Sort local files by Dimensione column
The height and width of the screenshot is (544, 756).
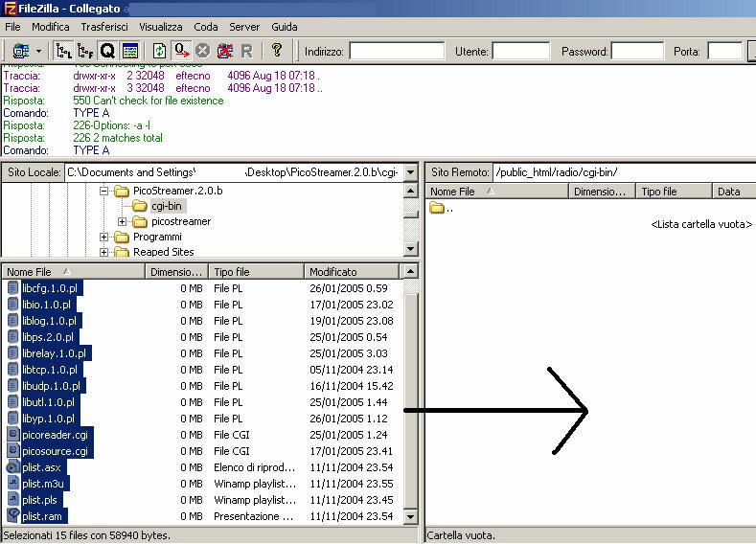coord(176,272)
